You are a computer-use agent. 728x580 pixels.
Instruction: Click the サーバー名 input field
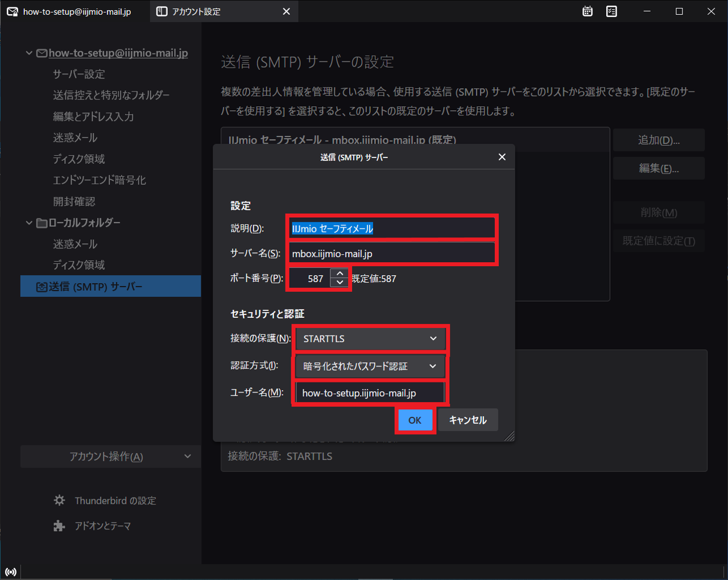coord(392,254)
